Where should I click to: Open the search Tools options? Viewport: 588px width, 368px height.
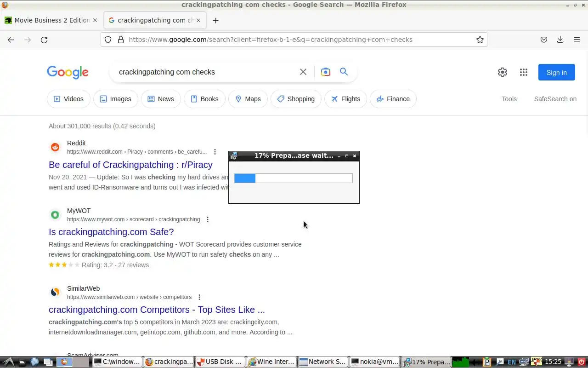pyautogui.click(x=509, y=99)
